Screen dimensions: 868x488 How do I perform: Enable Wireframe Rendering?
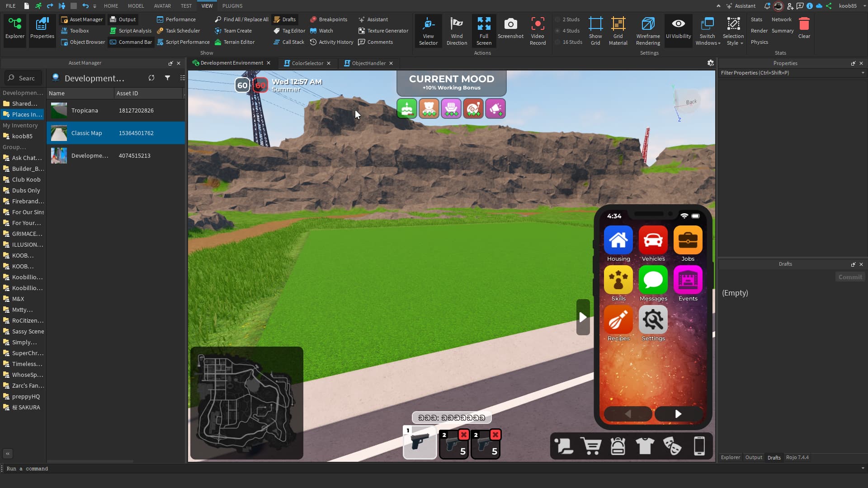pyautogui.click(x=648, y=31)
